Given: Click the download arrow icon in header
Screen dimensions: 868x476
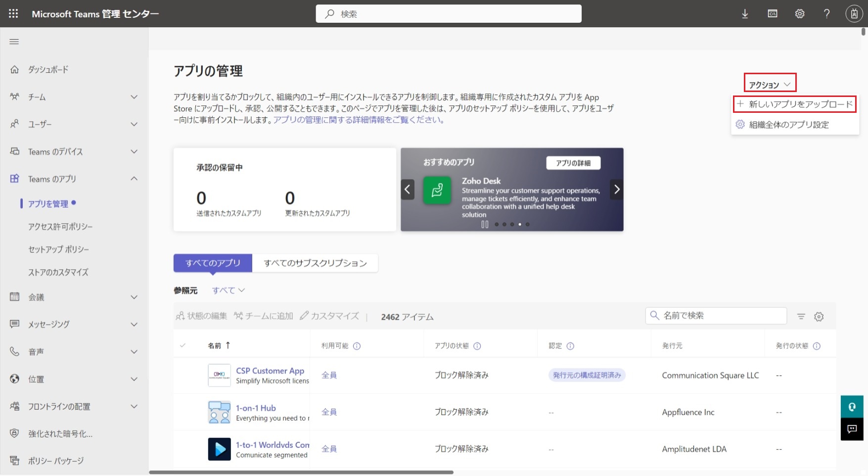Looking at the screenshot, I should [x=745, y=14].
